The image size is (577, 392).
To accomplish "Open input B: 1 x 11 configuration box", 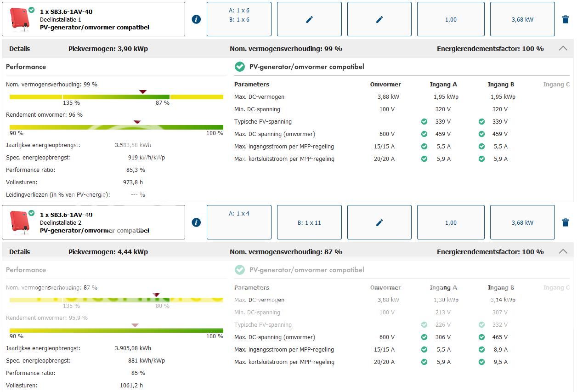I will pyautogui.click(x=309, y=222).
